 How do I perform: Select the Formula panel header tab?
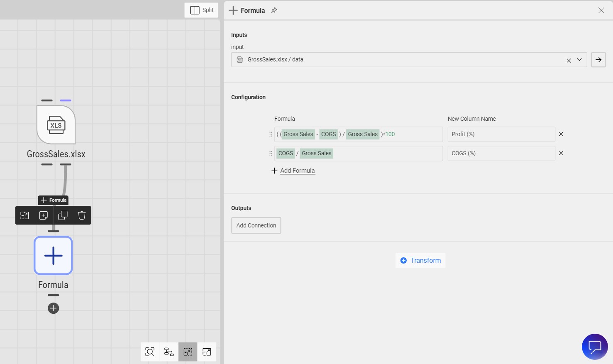pos(247,10)
